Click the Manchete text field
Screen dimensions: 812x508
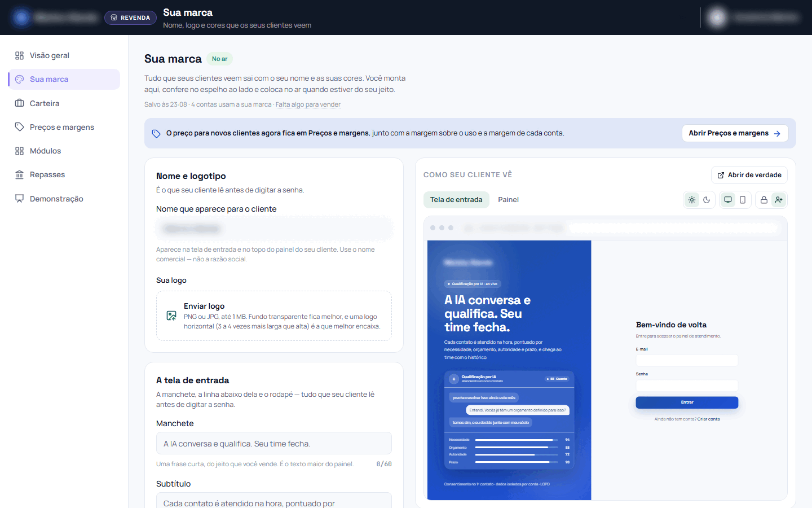pos(274,444)
